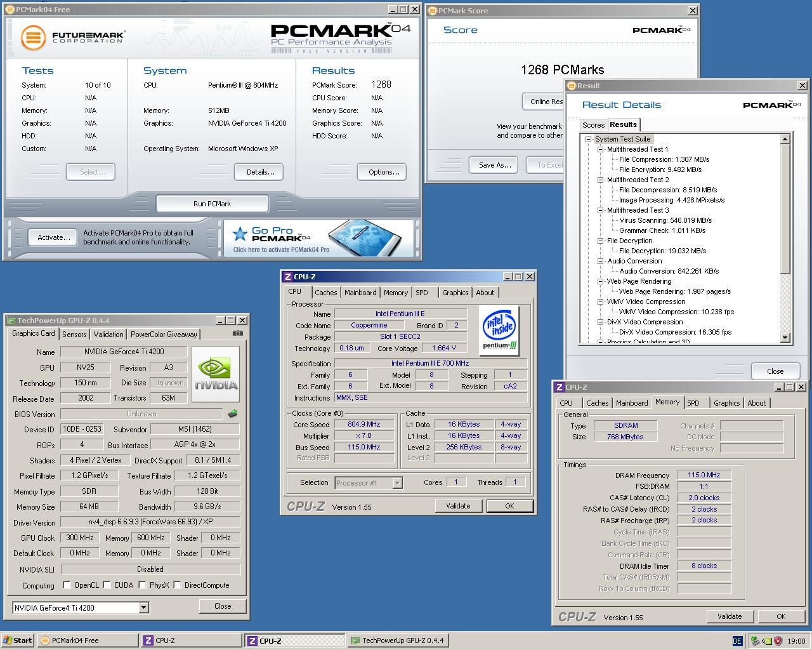Select Virus Scanning: 546.019 MB/s row
The height and width of the screenshot is (650, 812).
665,220
